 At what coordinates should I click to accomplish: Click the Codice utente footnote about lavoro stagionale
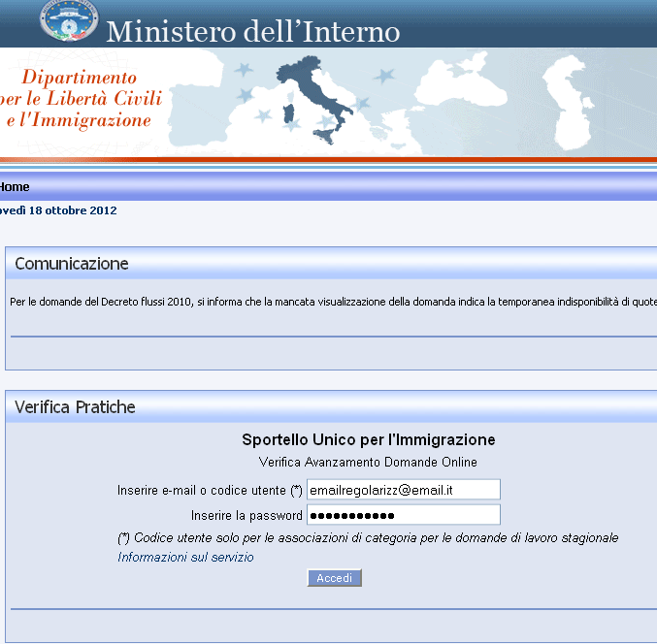pyautogui.click(x=368, y=538)
